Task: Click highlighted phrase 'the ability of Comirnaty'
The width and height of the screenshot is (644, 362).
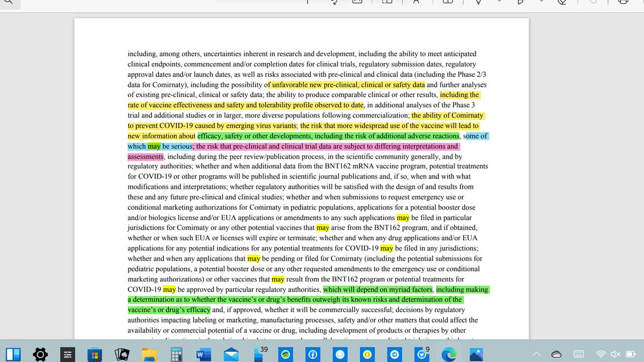Action: tap(448, 115)
